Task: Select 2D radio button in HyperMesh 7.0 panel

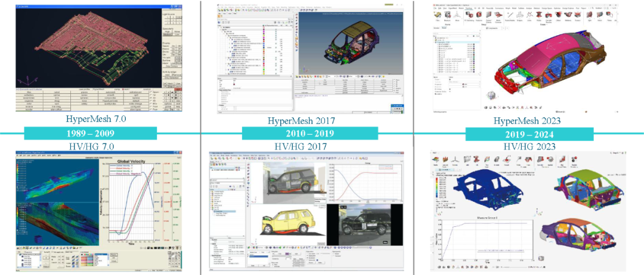Action: pos(151,98)
